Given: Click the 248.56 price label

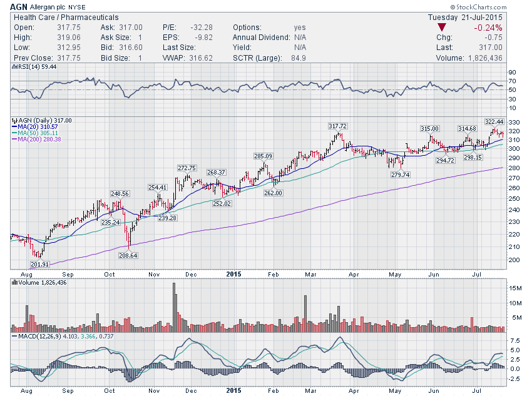Looking at the screenshot, I should (120, 193).
